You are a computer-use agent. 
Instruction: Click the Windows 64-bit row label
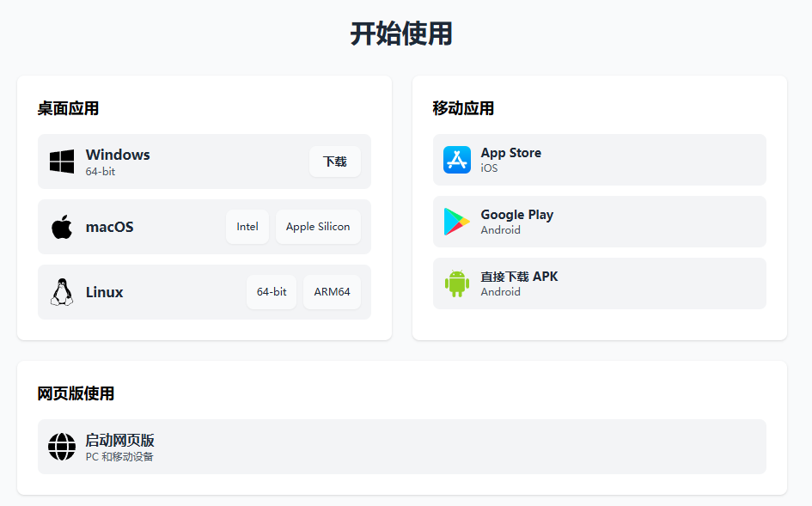[x=118, y=155]
